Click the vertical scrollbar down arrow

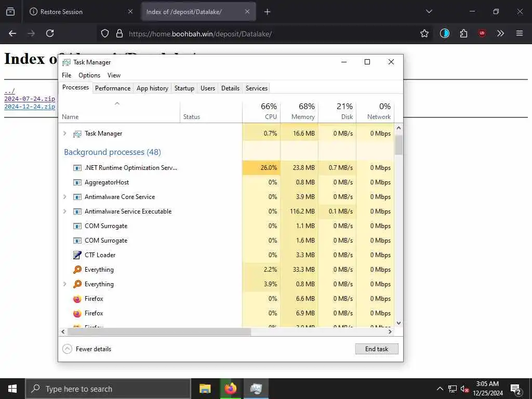[x=398, y=323]
